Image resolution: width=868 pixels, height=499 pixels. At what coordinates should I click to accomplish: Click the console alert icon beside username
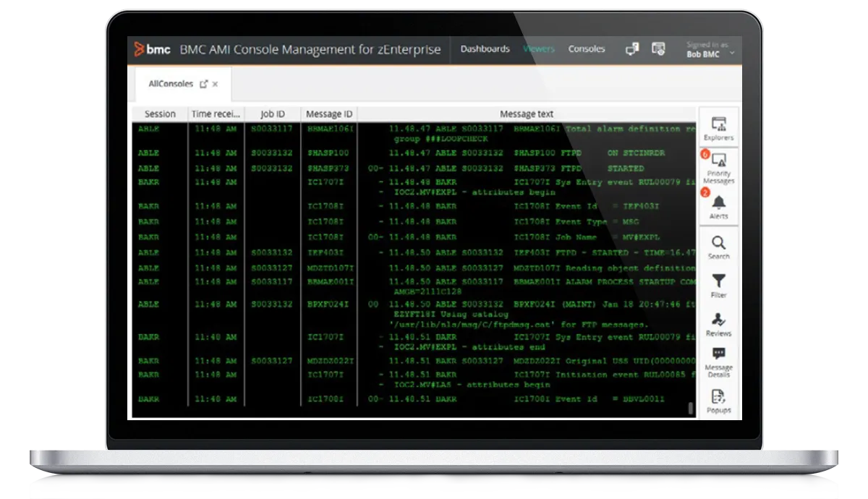pyautogui.click(x=658, y=49)
